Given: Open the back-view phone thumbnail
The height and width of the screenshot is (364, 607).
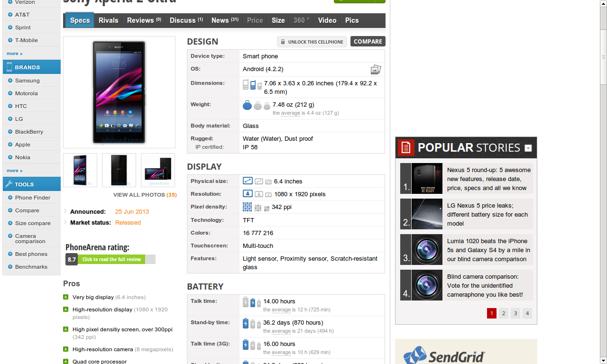Looking at the screenshot, I should [x=119, y=170].
